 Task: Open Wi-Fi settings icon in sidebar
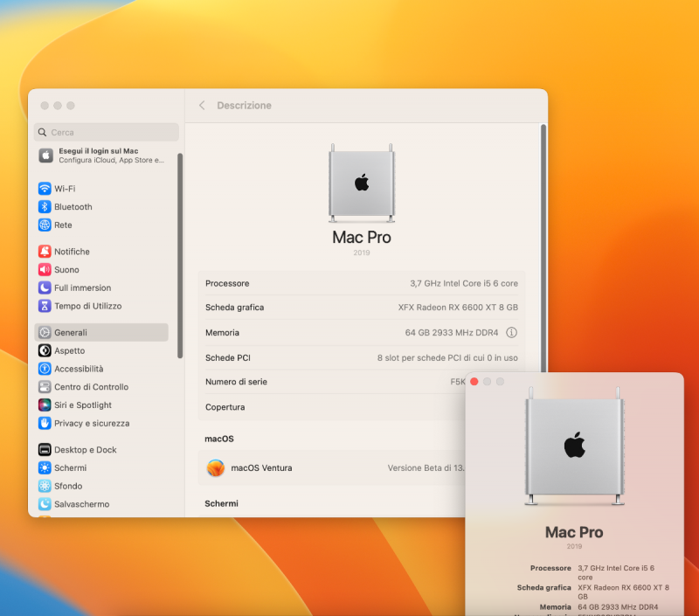point(45,189)
